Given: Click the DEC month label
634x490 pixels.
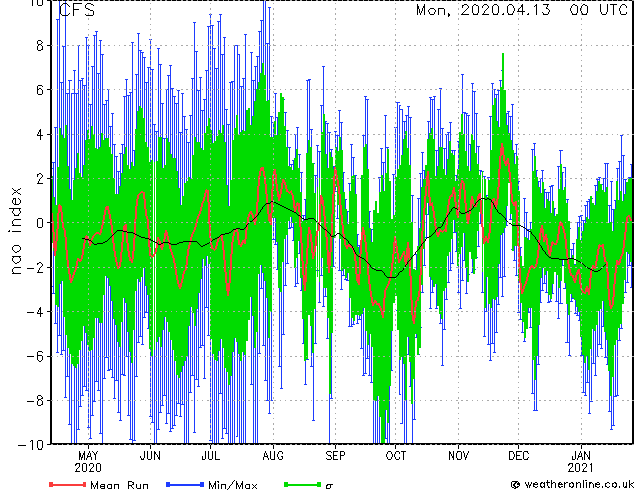Looking at the screenshot, I should (518, 456).
